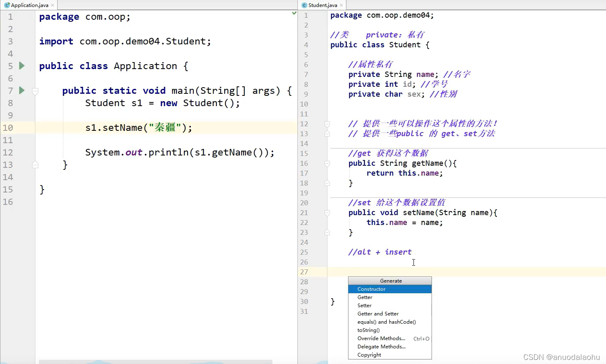Place caret on empty line 27 in Student.java
The image size is (606, 364).
pos(467,272)
